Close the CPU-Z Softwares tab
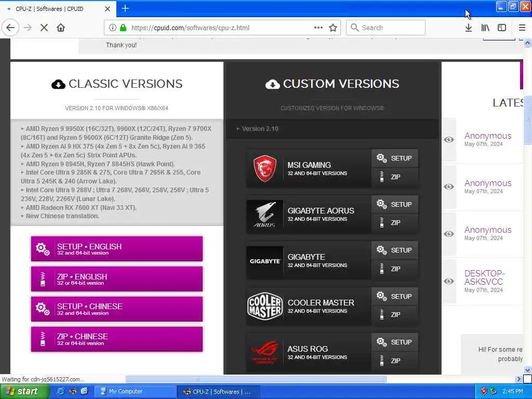This screenshot has width=532, height=399. [x=107, y=9]
